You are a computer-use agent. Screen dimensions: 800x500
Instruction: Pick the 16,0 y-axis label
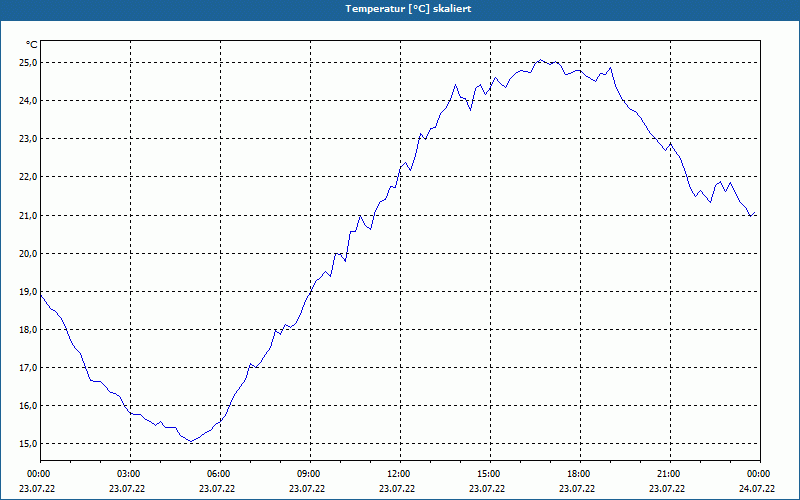coord(28,406)
